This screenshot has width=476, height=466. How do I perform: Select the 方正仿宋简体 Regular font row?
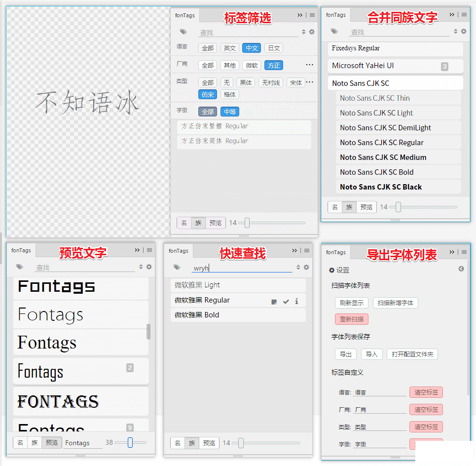click(x=244, y=142)
